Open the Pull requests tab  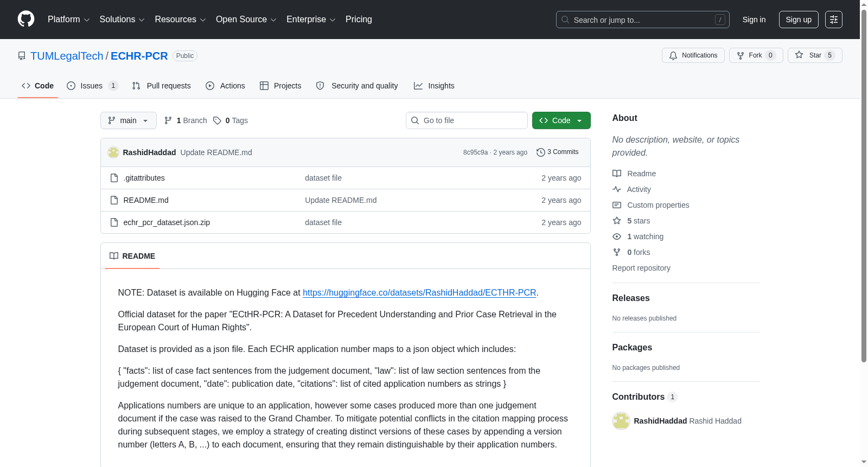pos(162,86)
